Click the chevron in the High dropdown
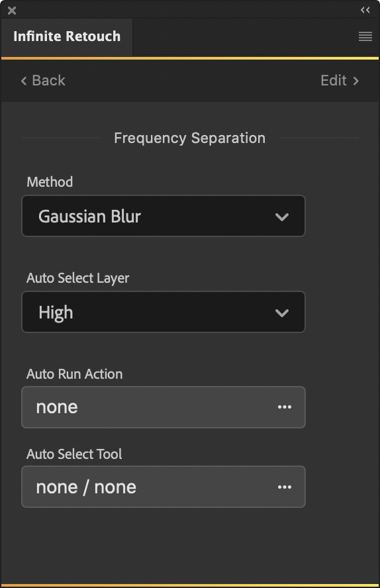The width and height of the screenshot is (380, 588). 282,313
